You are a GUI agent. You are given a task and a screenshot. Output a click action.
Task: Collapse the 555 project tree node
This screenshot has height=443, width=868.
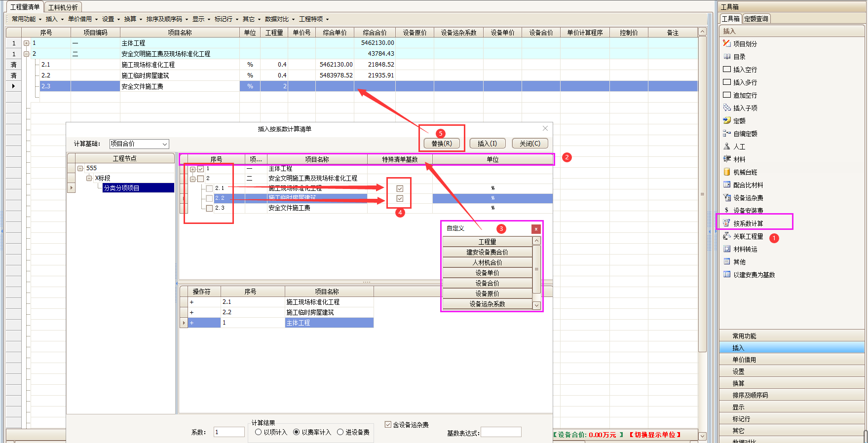80,168
